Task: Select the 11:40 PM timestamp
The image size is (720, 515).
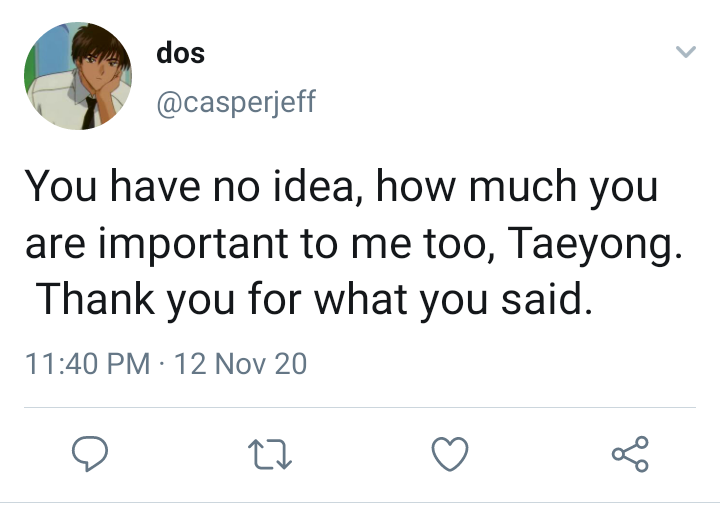Action: click(88, 364)
